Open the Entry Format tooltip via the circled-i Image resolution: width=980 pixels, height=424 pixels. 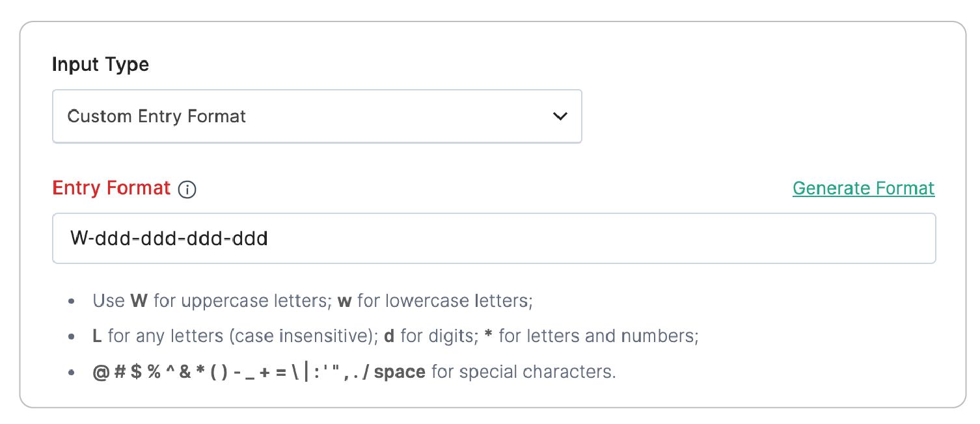click(187, 189)
